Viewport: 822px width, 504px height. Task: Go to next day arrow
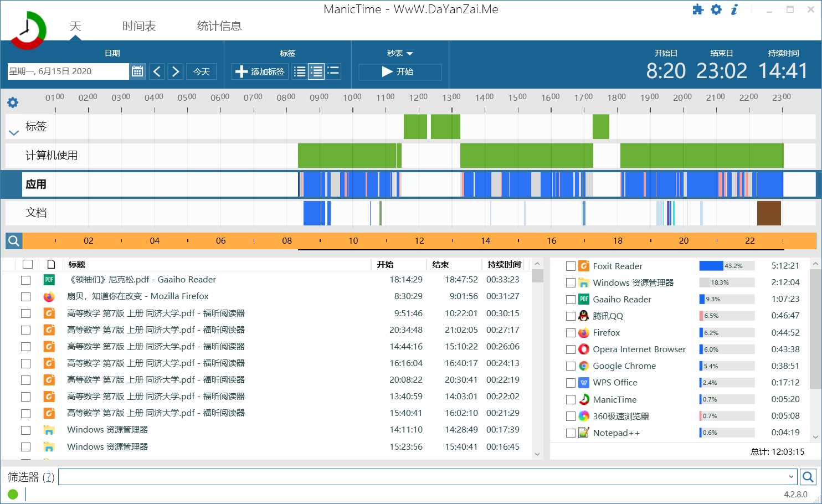(x=176, y=71)
